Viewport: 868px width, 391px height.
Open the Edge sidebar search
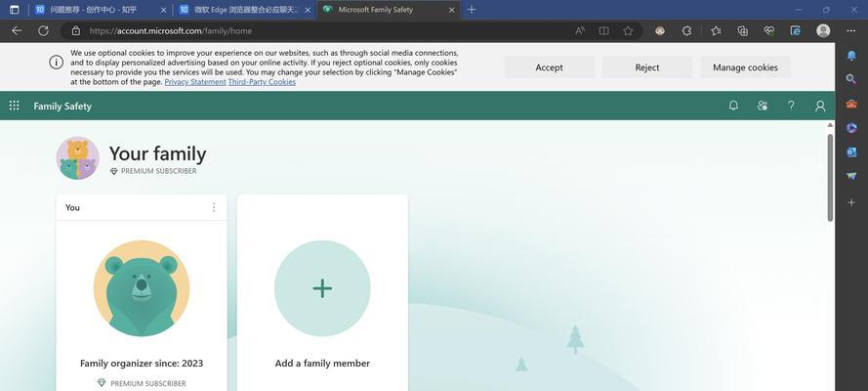851,79
